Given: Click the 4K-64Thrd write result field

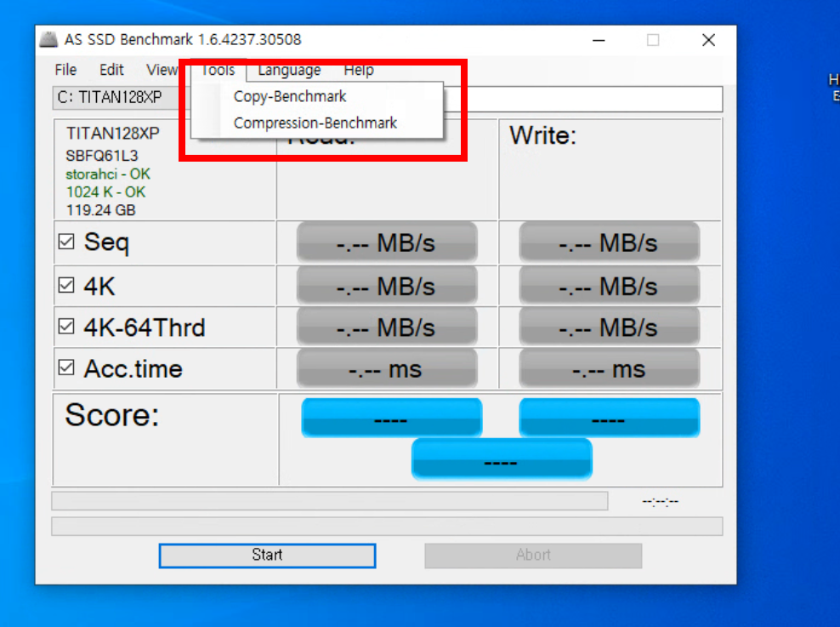Looking at the screenshot, I should click(x=609, y=327).
